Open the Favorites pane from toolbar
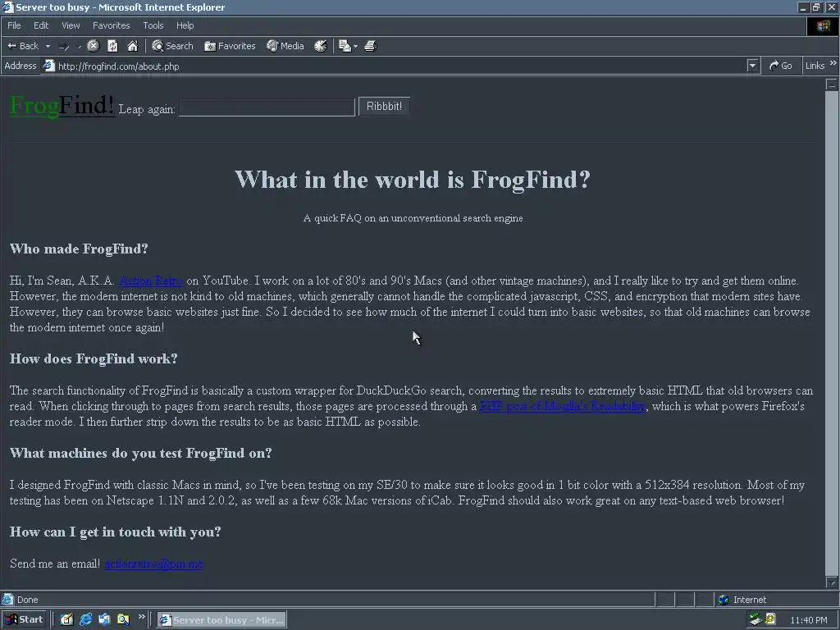 tap(230, 46)
